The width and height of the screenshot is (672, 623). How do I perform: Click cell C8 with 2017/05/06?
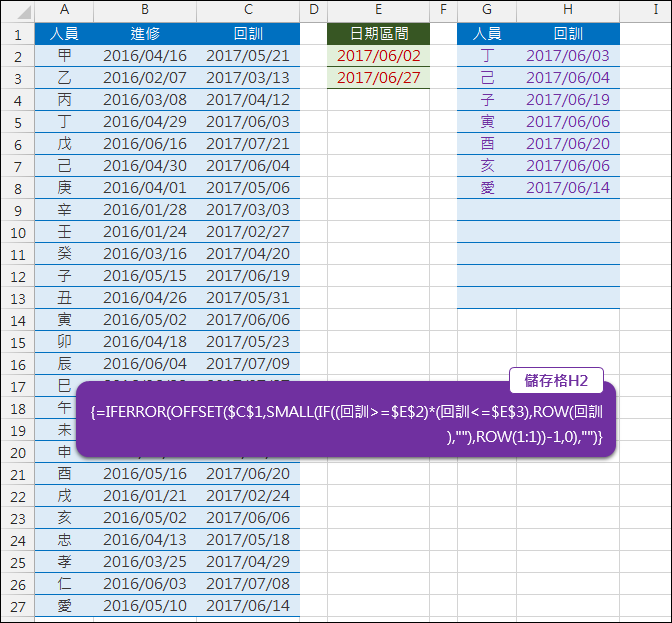pos(248,188)
